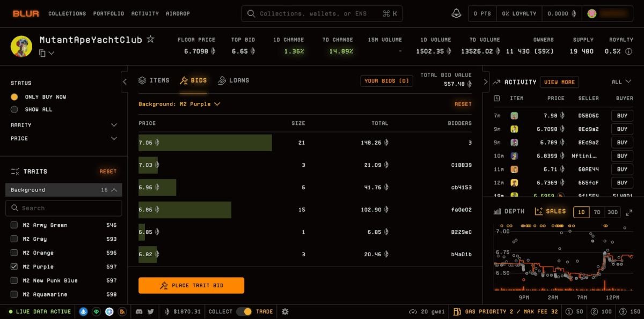The image size is (644, 319).
Task: Select the Show All status option
Action: (14, 109)
